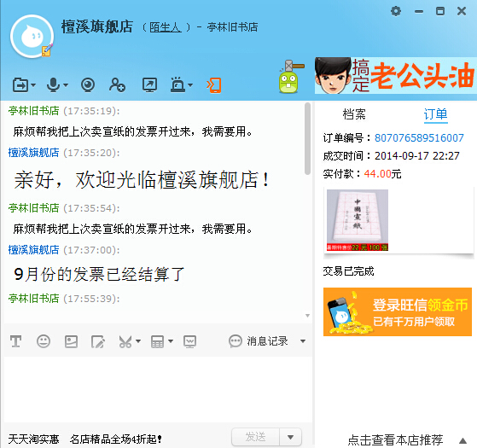Image resolution: width=477 pixels, height=448 pixels.
Task: Click the voice chat microphone icon
Action: [53, 84]
